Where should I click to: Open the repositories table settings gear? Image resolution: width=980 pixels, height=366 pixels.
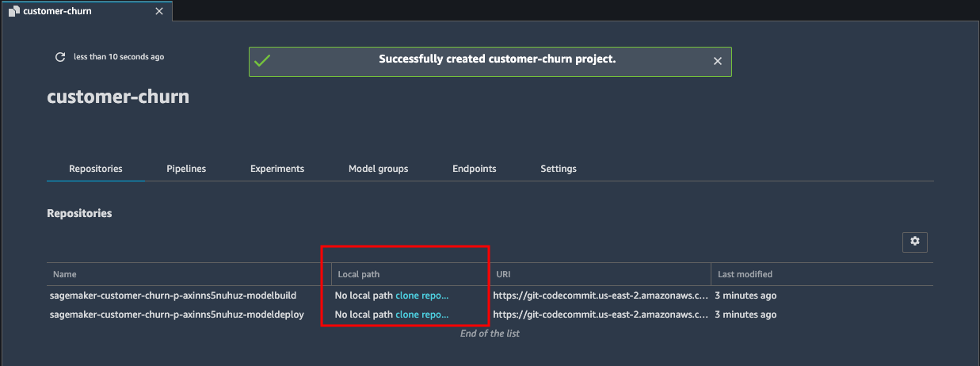click(x=915, y=242)
